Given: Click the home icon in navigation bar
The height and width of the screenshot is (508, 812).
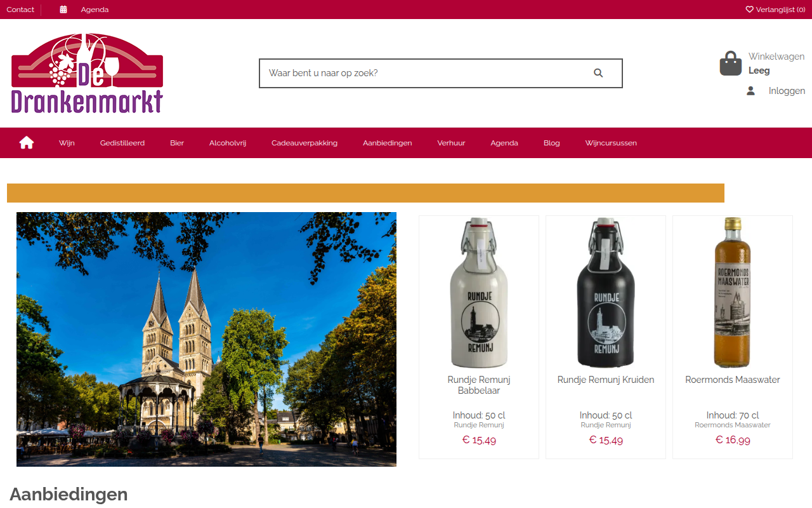Looking at the screenshot, I should pyautogui.click(x=27, y=143).
